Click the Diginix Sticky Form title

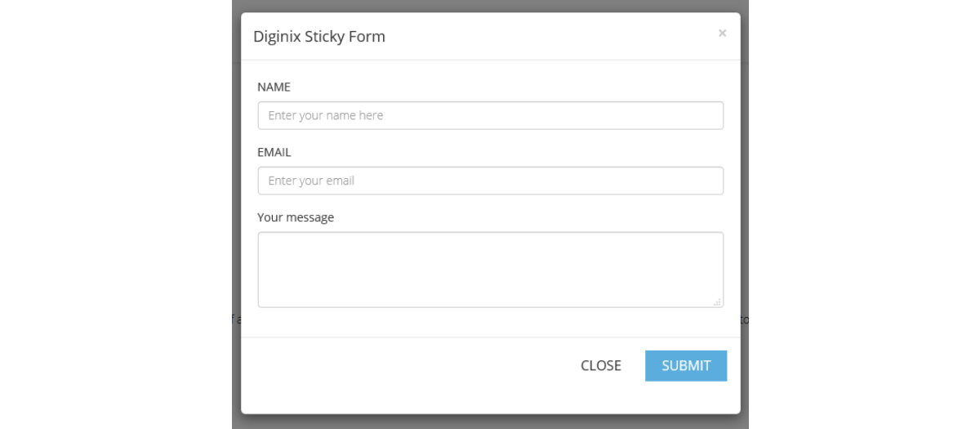click(x=318, y=37)
